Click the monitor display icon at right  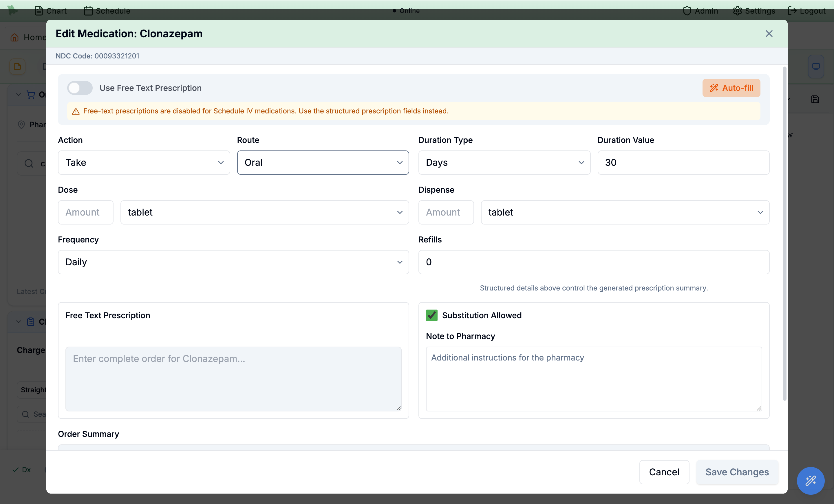[816, 66]
